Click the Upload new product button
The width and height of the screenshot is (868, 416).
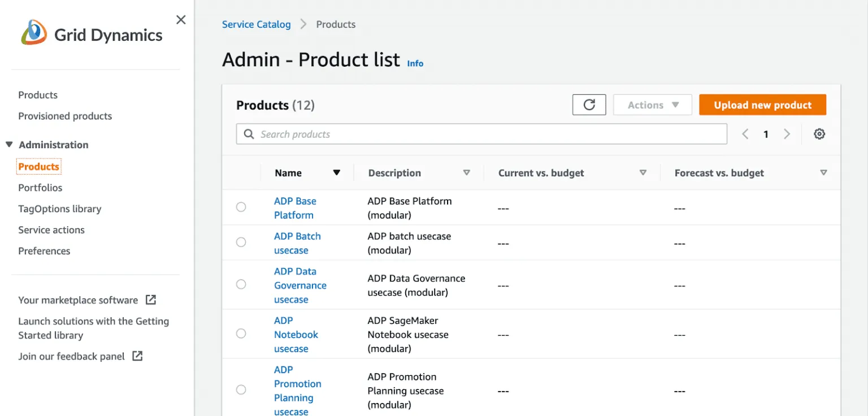tap(762, 105)
